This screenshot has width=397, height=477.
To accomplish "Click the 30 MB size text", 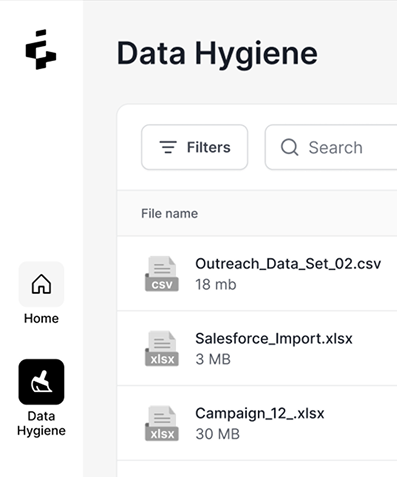I will (217, 434).
